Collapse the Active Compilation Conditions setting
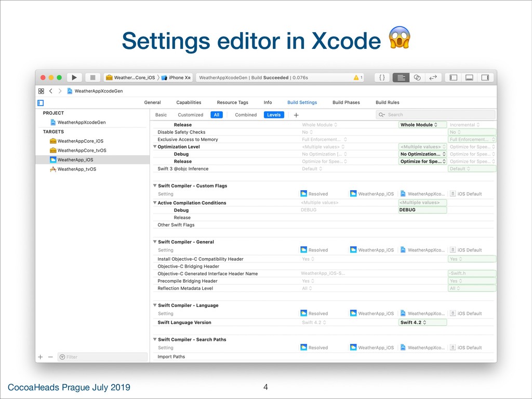The height and width of the screenshot is (399, 532). click(x=155, y=203)
